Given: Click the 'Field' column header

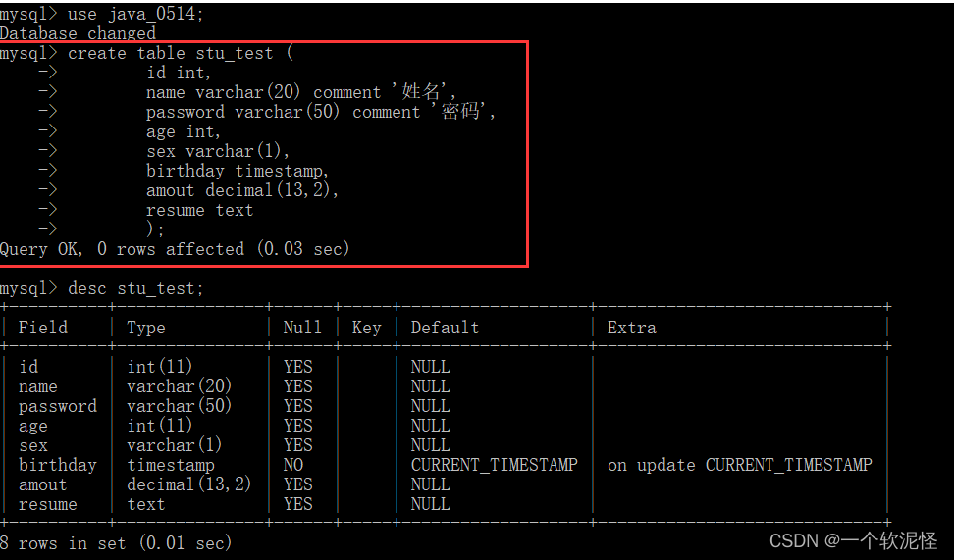Looking at the screenshot, I should click(x=42, y=328).
